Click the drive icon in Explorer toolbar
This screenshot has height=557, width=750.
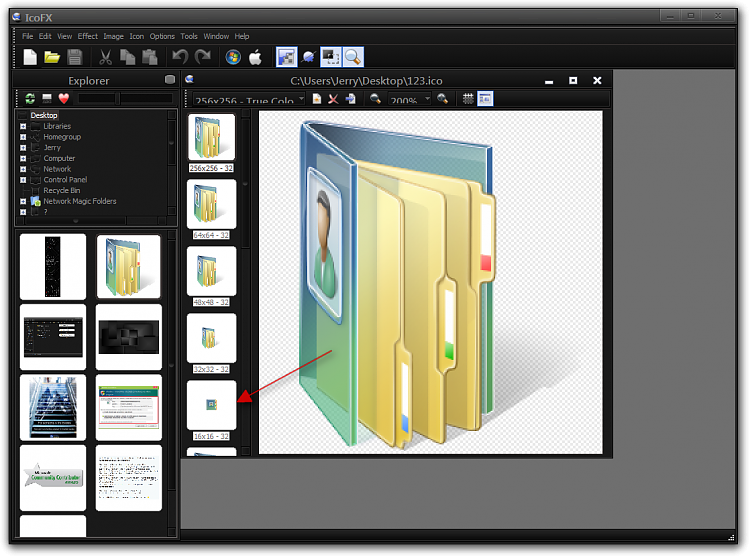47,98
